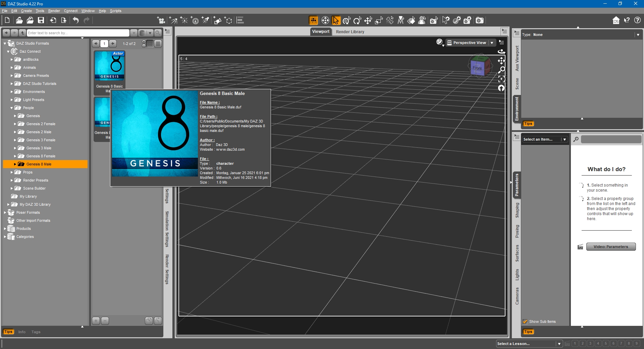
Task: Open the Scene side tab
Action: coord(517,84)
